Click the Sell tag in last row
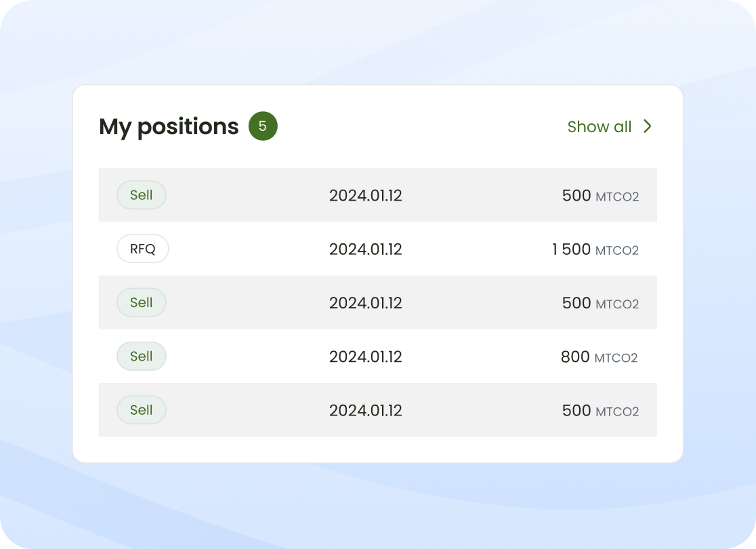This screenshot has height=549, width=756. pos(142,410)
